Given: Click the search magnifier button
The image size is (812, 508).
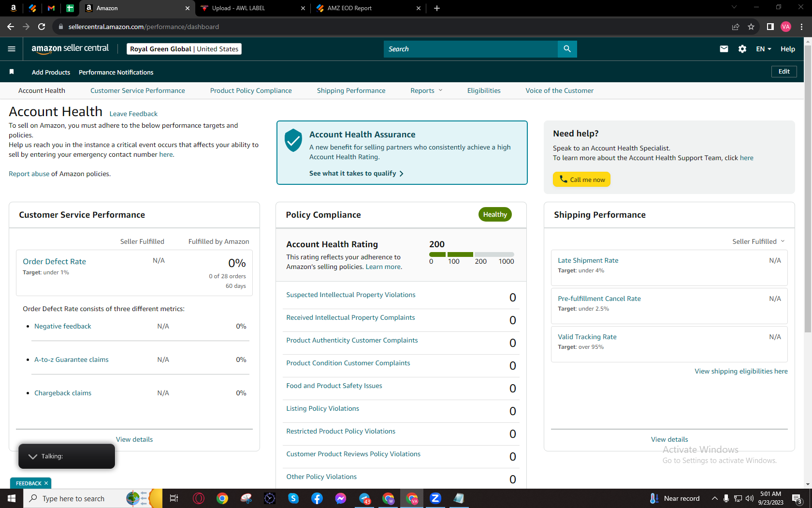Looking at the screenshot, I should pyautogui.click(x=567, y=49).
